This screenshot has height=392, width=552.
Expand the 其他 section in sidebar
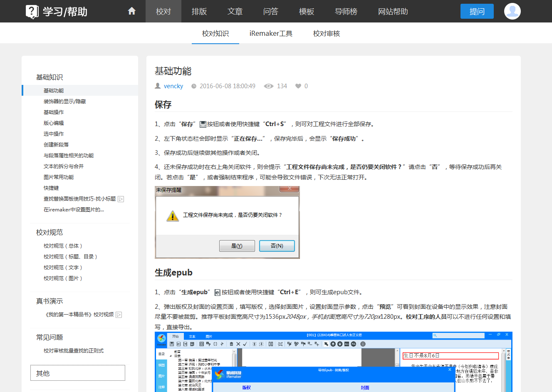[x=78, y=373]
